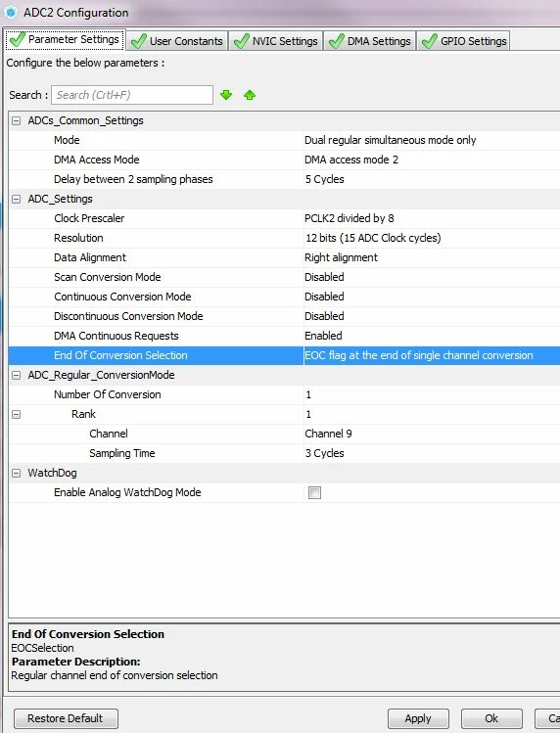Click into the Search input field

coord(132,95)
